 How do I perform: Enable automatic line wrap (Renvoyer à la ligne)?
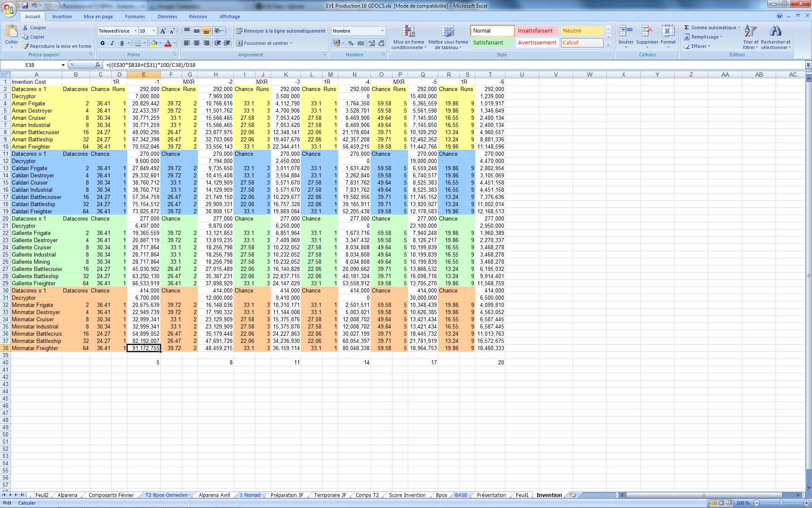tap(280, 31)
